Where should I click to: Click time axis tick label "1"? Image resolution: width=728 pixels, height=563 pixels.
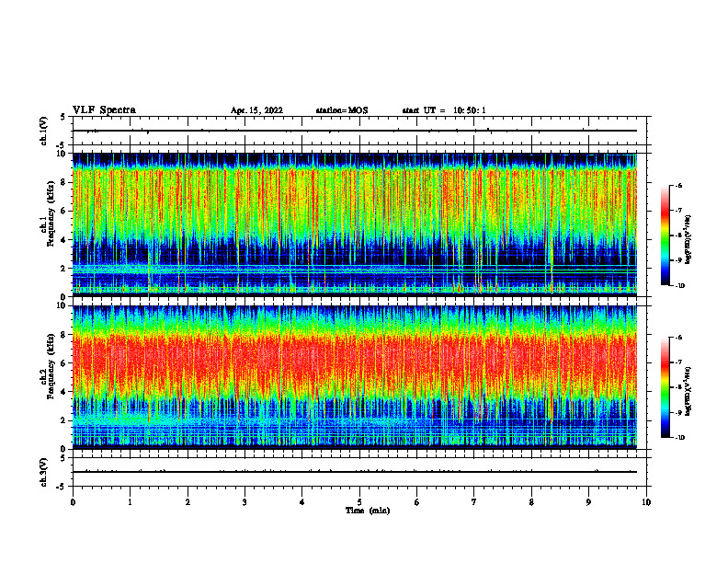[x=130, y=502]
